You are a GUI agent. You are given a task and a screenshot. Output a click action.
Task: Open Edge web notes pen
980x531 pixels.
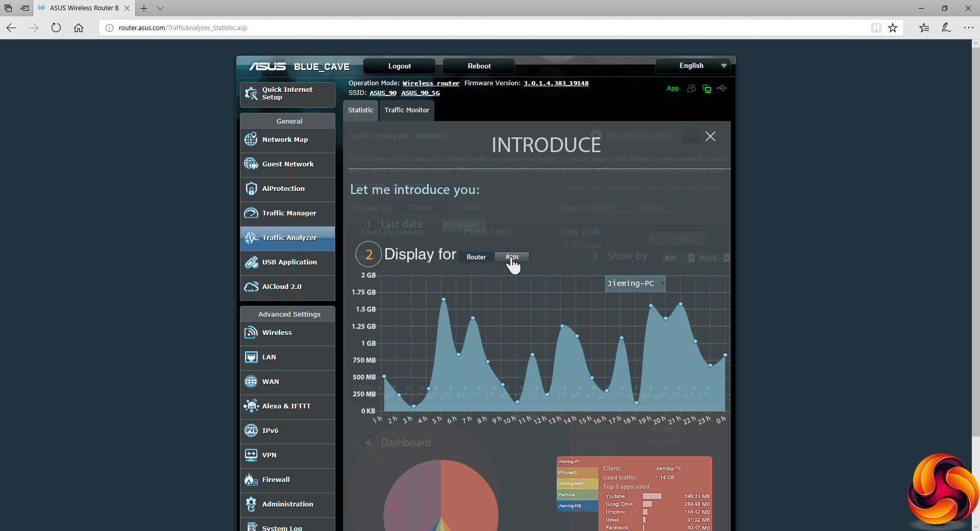coord(946,28)
